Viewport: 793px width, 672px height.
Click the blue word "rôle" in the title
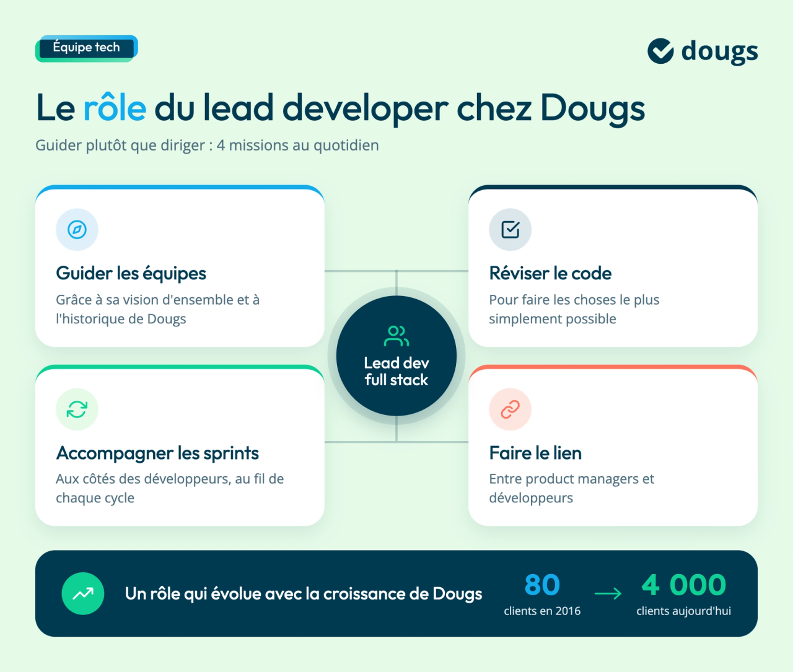tap(115, 107)
